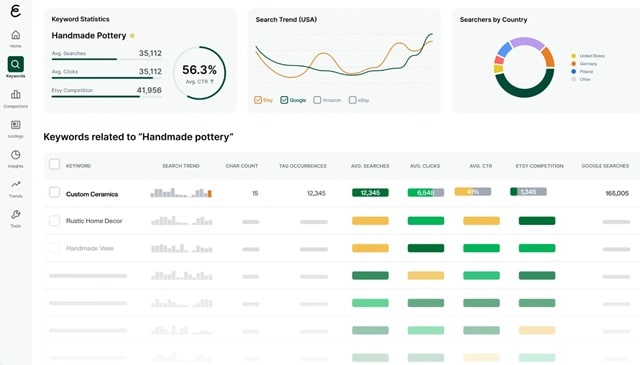This screenshot has height=365, width=640.
Task: Toggle the Etsy trend checkbox
Action: tap(258, 100)
